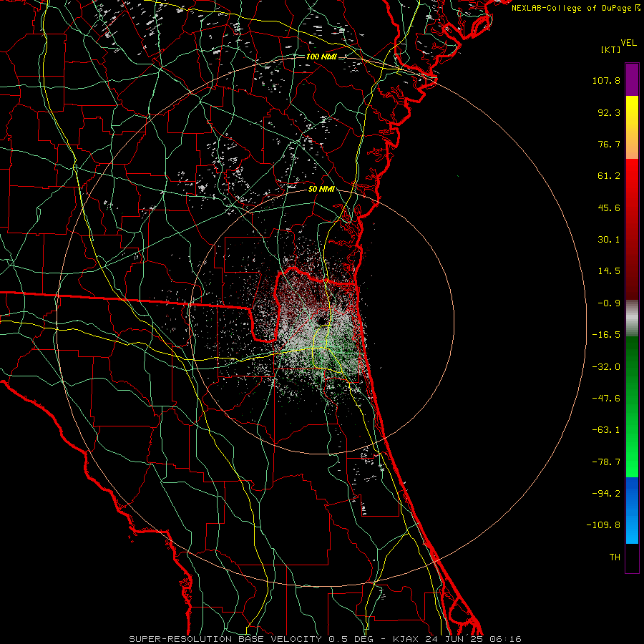Click the [KT] units label
The image size is (644, 644).
click(x=611, y=49)
